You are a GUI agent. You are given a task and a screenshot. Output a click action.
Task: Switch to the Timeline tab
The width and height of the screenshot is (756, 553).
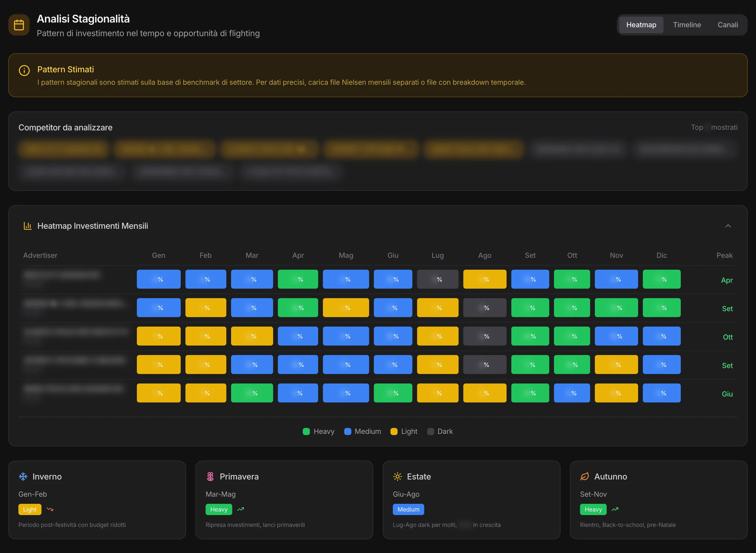point(687,25)
